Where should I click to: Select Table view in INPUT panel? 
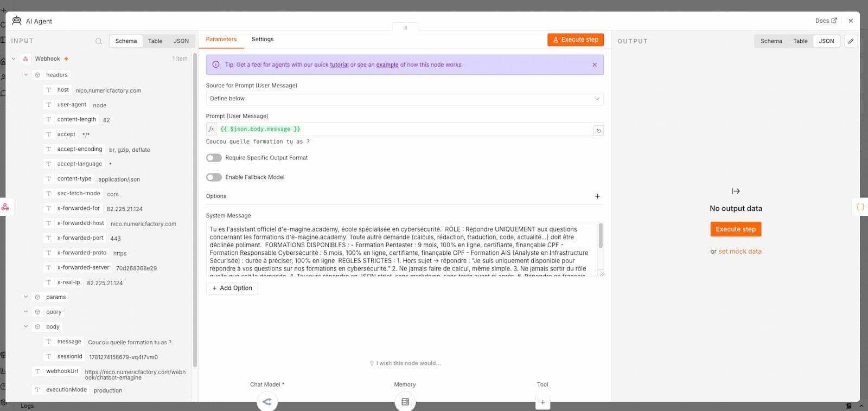coord(155,41)
